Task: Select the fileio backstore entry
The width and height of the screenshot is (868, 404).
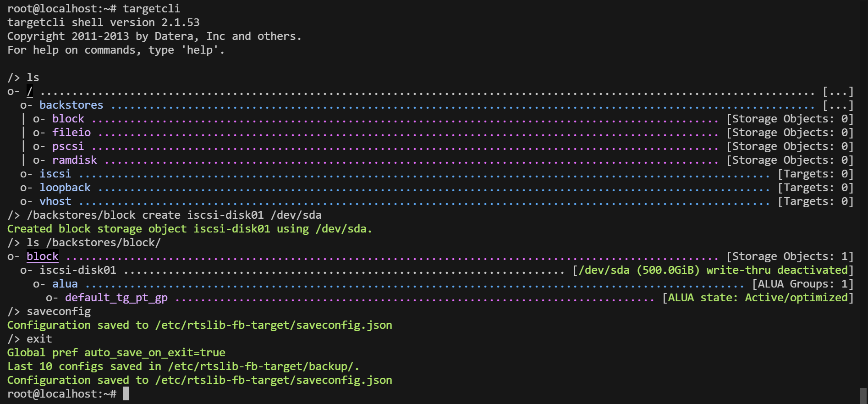Action: click(x=71, y=133)
